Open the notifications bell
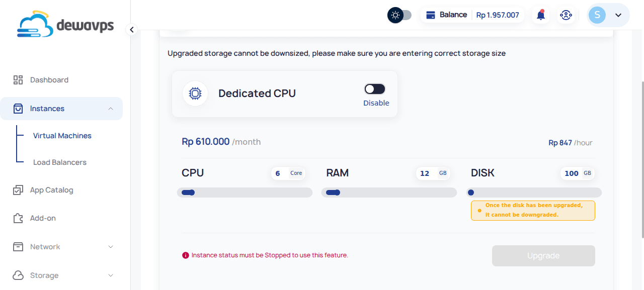 pyautogui.click(x=540, y=15)
